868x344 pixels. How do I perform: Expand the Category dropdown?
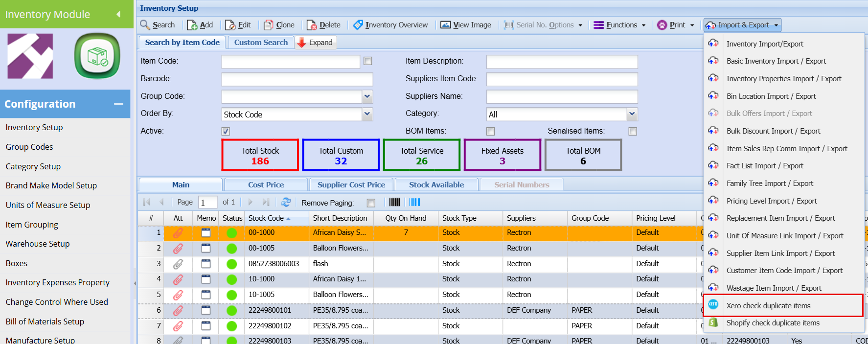[632, 114]
